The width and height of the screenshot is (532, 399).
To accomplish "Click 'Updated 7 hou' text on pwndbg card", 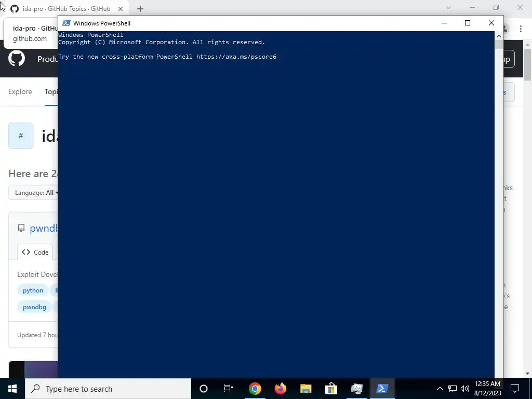I will pos(37,335).
